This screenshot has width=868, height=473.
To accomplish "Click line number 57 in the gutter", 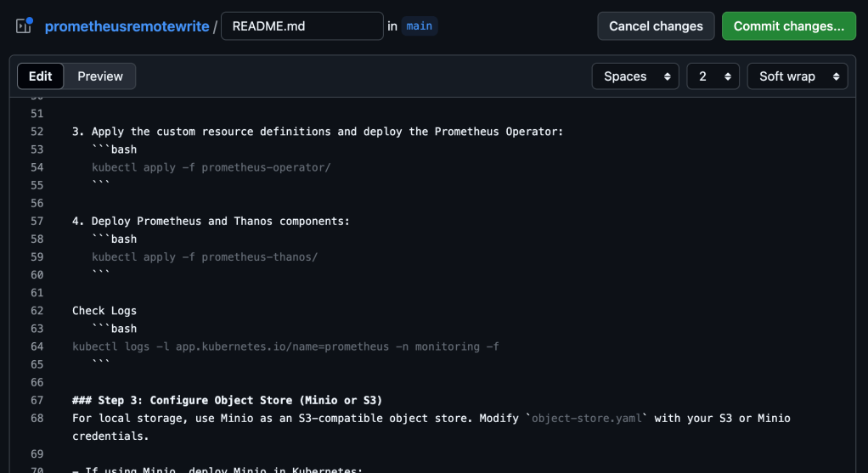I will 37,222.
